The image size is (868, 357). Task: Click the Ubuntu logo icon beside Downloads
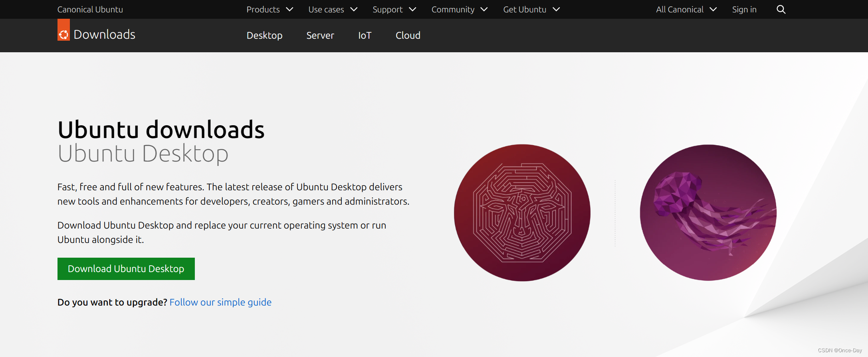click(63, 30)
